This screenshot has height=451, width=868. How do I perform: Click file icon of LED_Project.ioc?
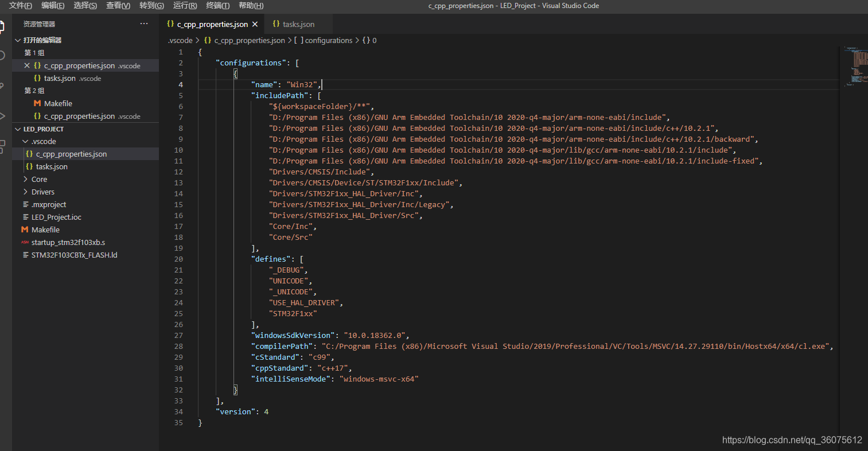[x=26, y=217]
